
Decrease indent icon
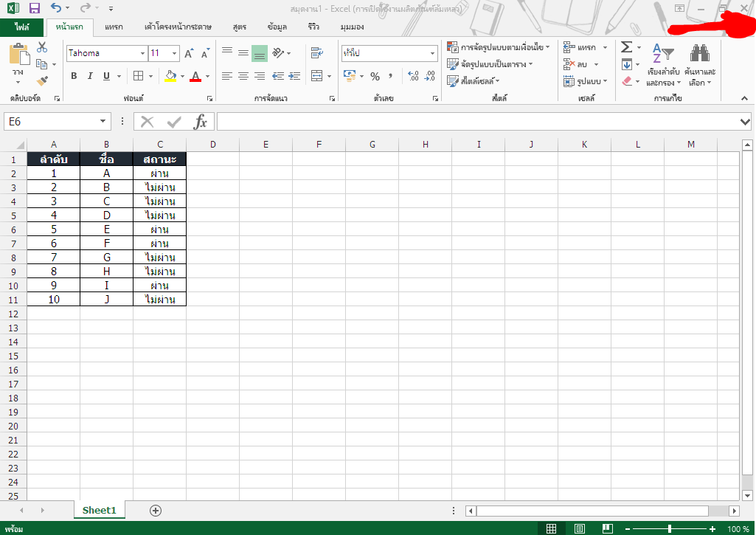(x=278, y=76)
